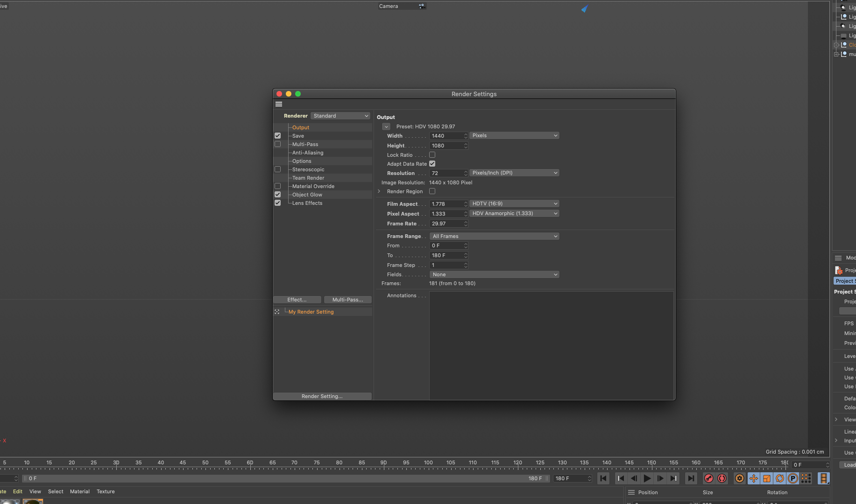Open keyframe selection settings gear icon
Screen dimensions: 856x504
coord(739,478)
